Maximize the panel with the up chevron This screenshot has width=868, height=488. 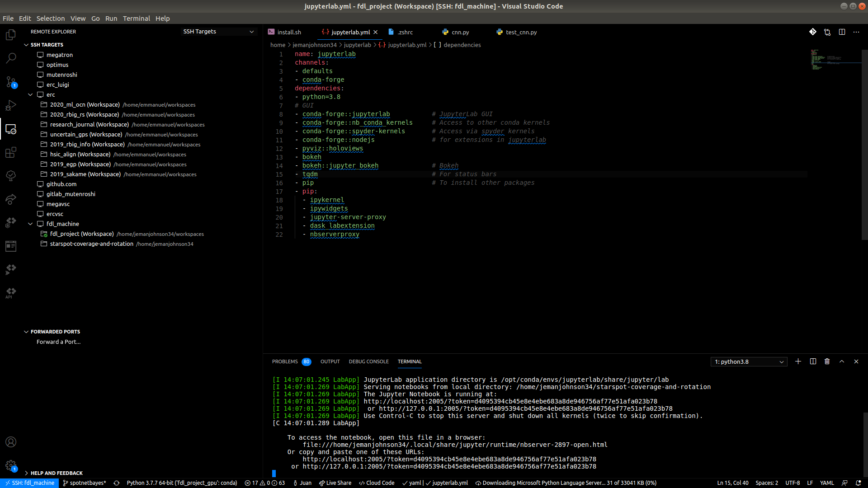(x=842, y=361)
